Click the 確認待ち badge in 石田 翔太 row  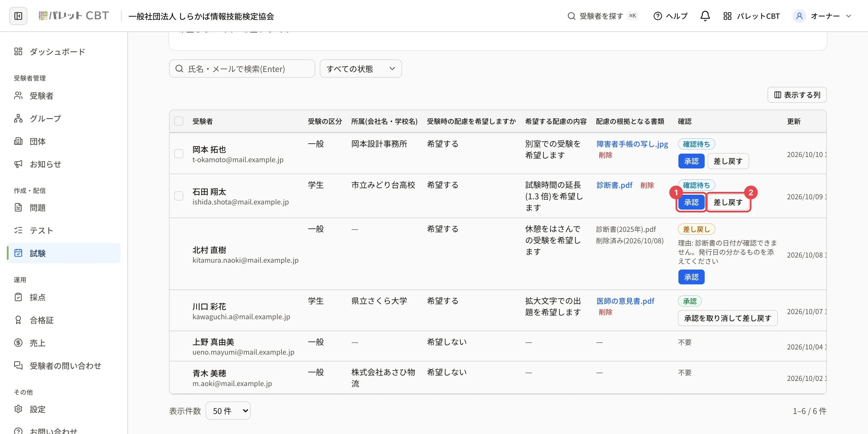[x=696, y=185]
